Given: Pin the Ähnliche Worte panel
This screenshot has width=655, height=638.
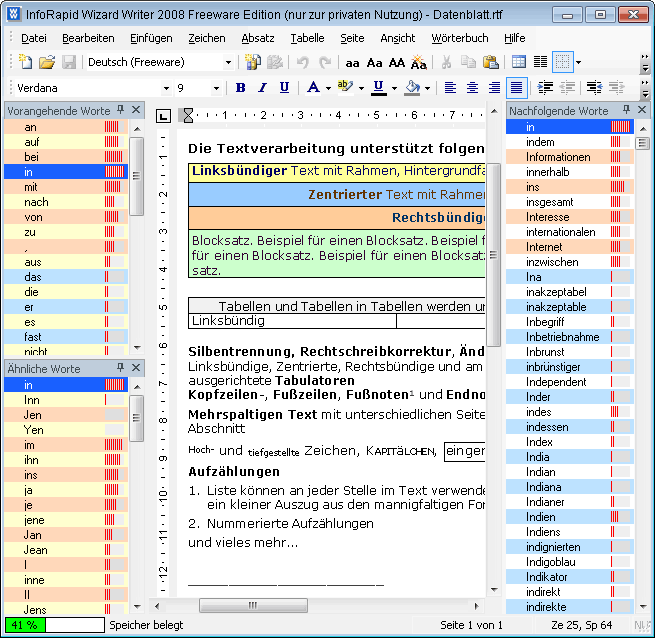Looking at the screenshot, I should tap(121, 368).
